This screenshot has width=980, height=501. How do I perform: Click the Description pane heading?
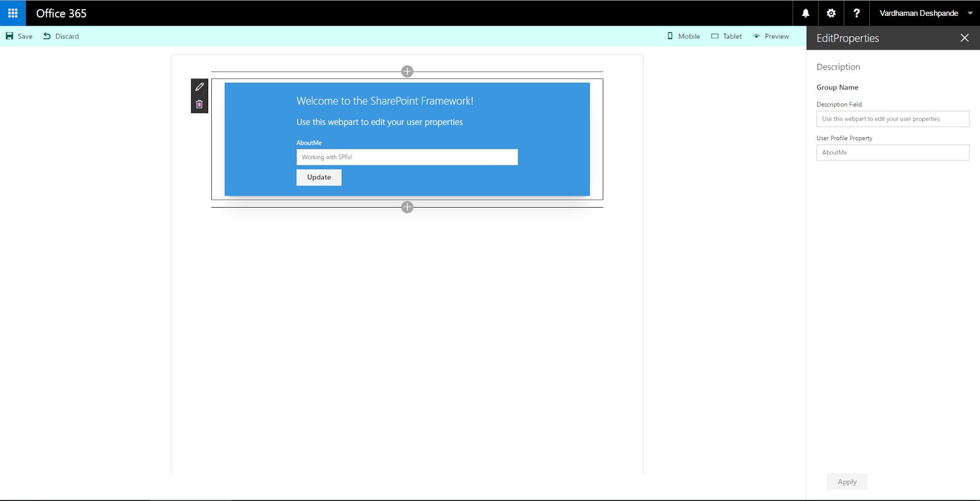[x=839, y=67]
